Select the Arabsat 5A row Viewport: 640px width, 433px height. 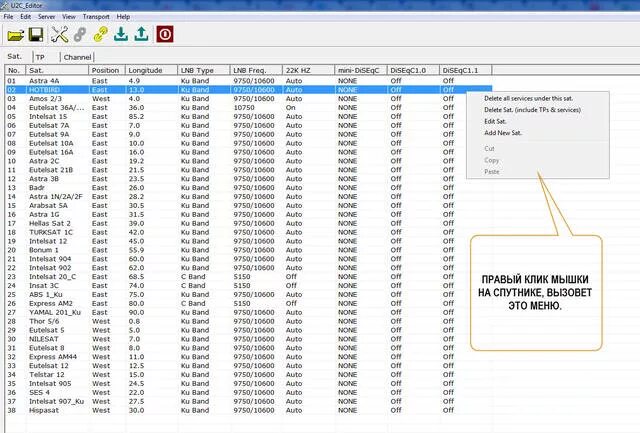point(248,206)
